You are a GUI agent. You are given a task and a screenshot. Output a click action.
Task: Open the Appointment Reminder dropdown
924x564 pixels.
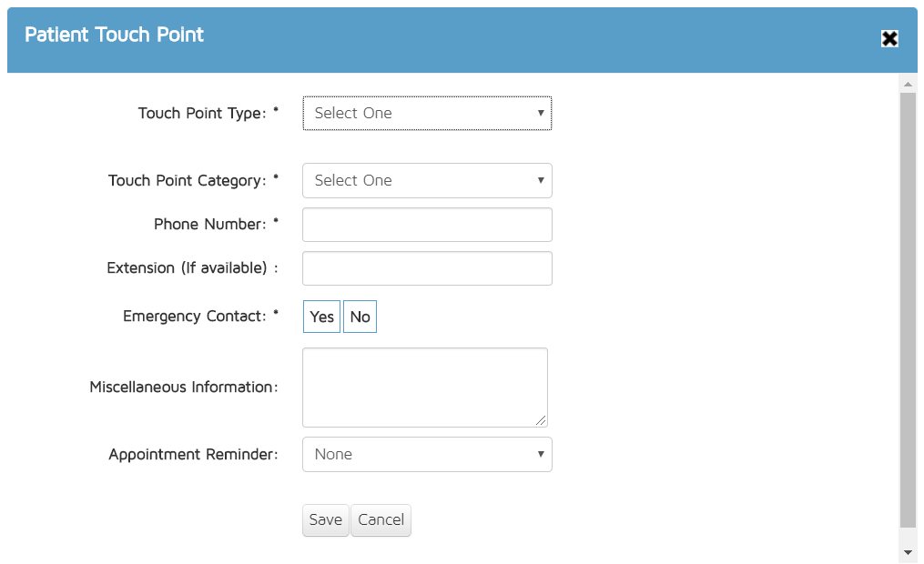427,455
